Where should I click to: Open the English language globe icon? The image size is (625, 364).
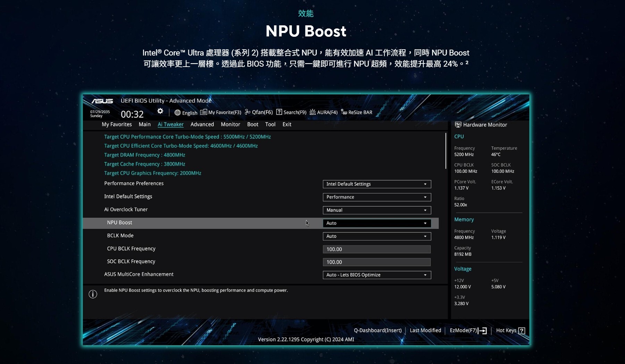click(x=177, y=113)
